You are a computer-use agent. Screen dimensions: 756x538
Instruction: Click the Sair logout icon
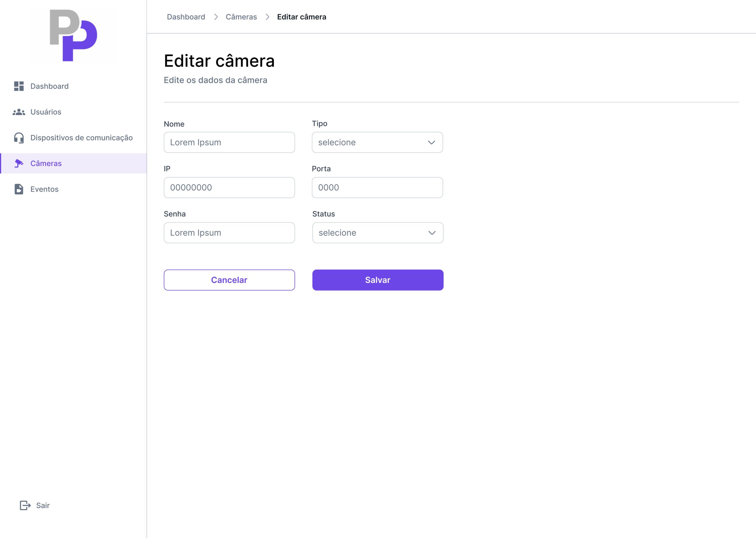pyautogui.click(x=25, y=505)
